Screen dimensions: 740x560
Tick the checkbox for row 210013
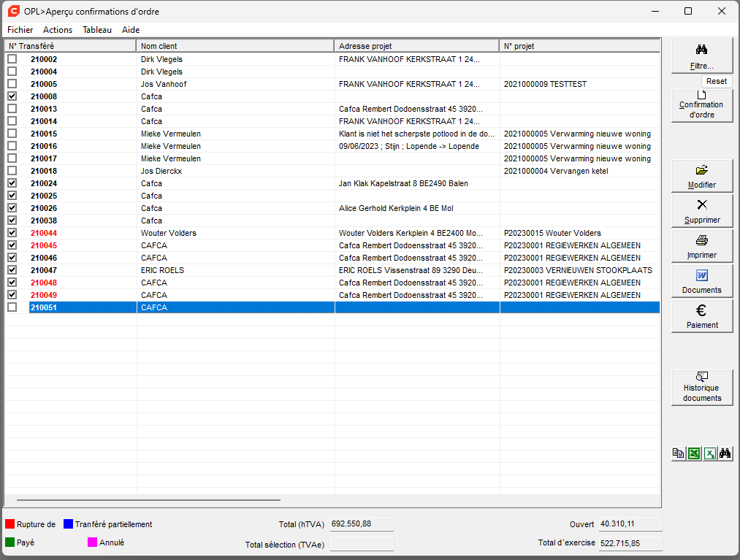(x=12, y=109)
